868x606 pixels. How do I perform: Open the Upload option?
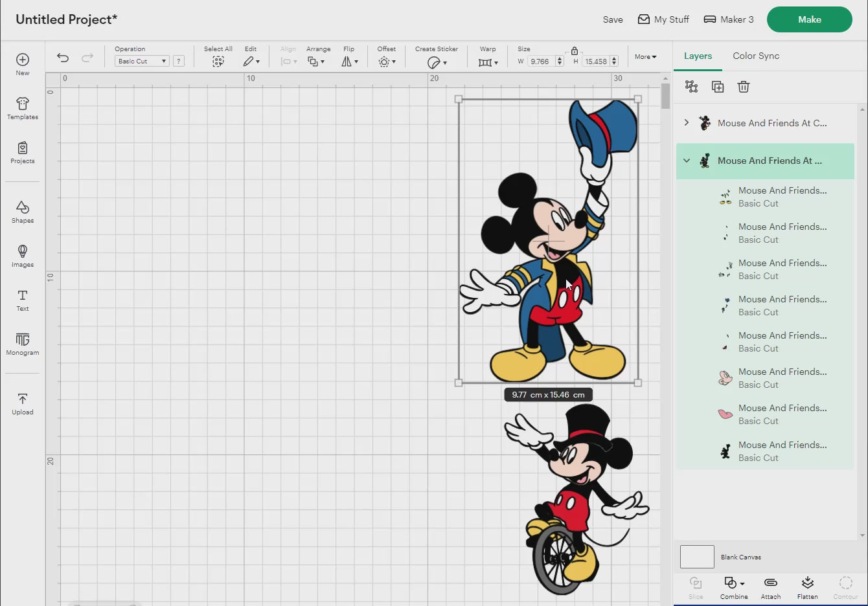[x=23, y=403]
